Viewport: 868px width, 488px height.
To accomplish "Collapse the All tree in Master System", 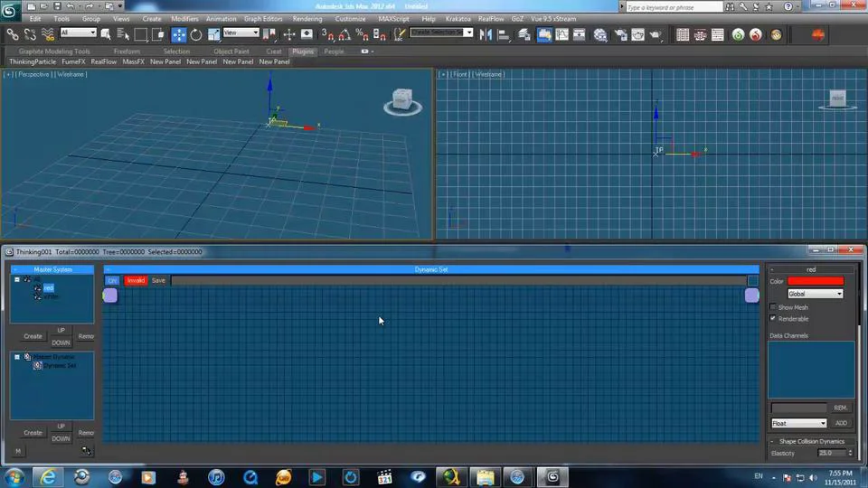I will (x=17, y=279).
